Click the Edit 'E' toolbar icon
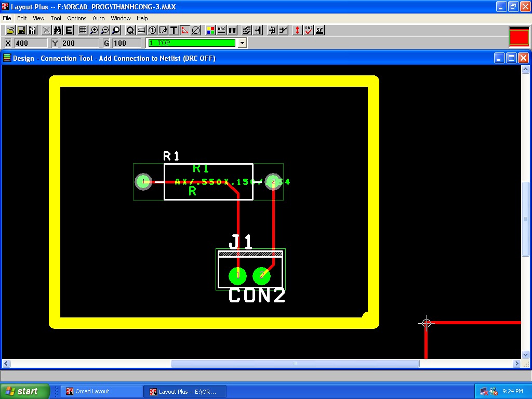This screenshot has height=399, width=532. (x=69, y=31)
